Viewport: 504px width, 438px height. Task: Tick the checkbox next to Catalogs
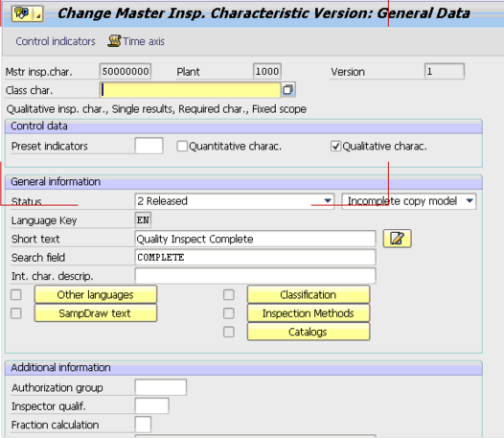tap(229, 332)
